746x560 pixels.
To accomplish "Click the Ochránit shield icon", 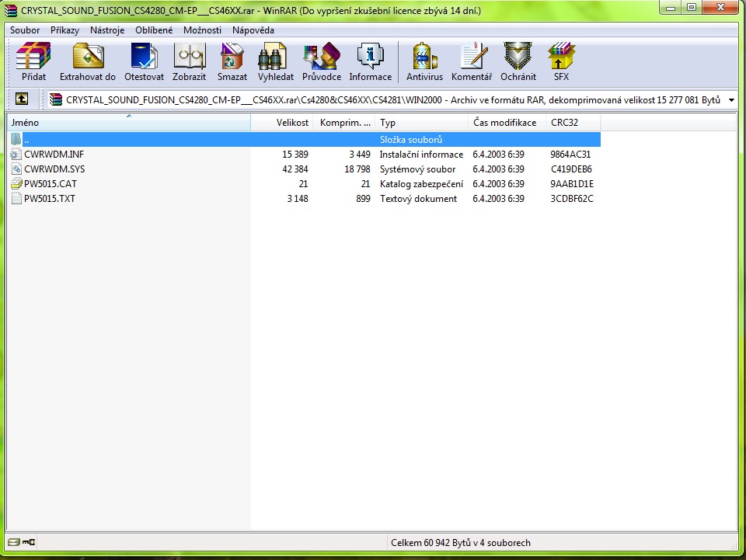I will [518, 56].
